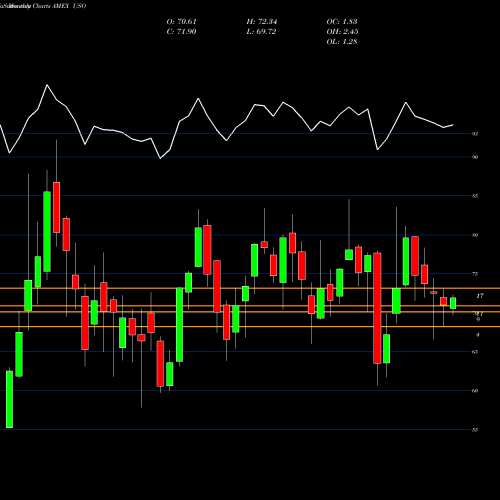Viewport: 500px width, 500px height.
Task: Click the 95 price axis label
Action: (475, 134)
